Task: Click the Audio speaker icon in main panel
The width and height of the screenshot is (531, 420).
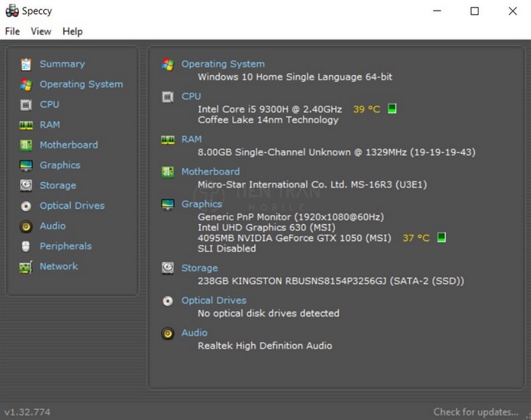Action: pyautogui.click(x=168, y=333)
